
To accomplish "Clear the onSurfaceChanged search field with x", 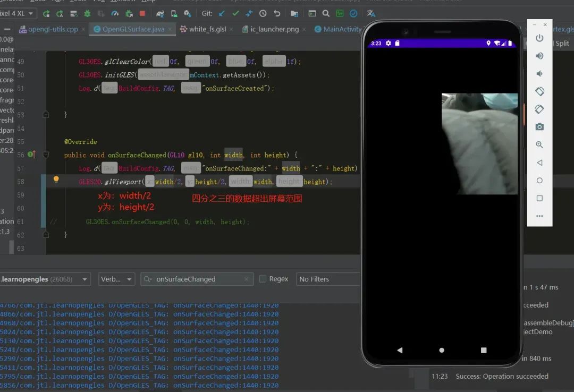I will (246, 279).
